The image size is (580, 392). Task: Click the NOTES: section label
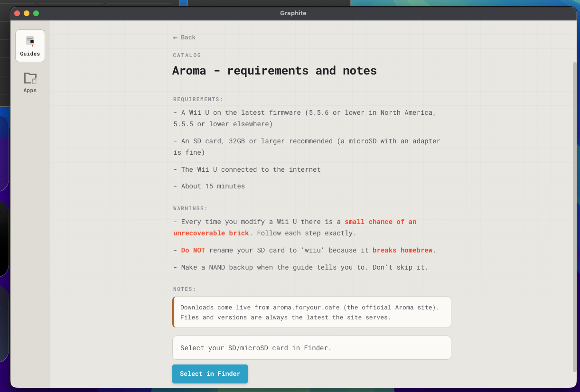(185, 289)
